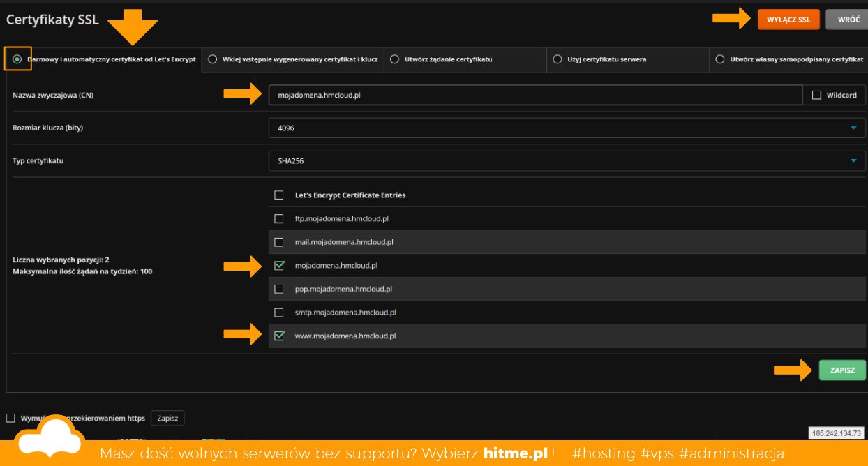868x466 pixels.
Task: Select the free Let's Encrypt certificate radio button
Action: (x=17, y=59)
